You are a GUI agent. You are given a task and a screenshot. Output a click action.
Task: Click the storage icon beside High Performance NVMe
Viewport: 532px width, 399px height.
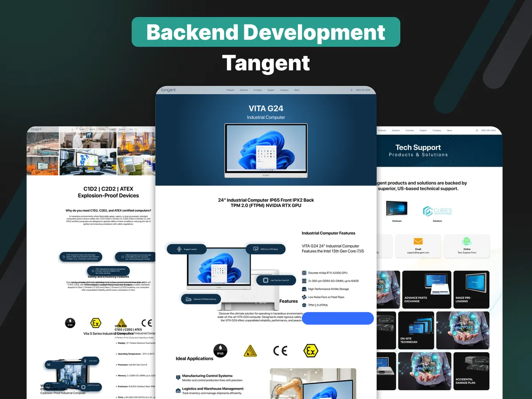point(304,289)
